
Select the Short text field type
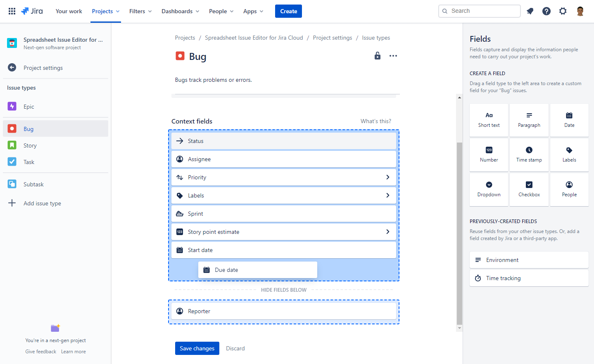coord(489,120)
